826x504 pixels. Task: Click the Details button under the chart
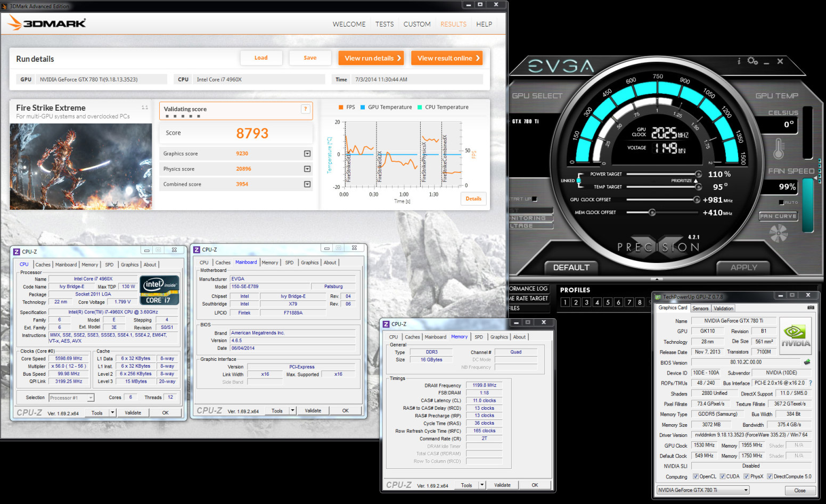tap(473, 199)
